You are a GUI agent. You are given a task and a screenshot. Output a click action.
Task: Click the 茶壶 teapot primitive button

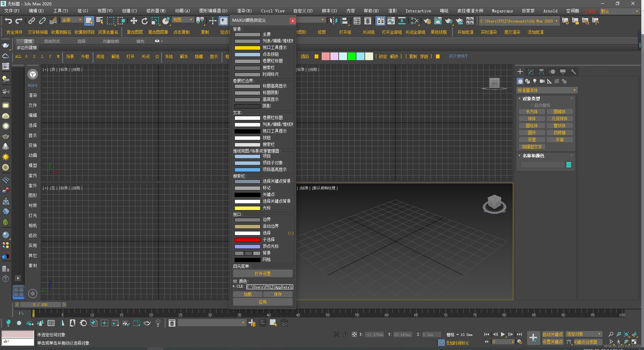532,140
